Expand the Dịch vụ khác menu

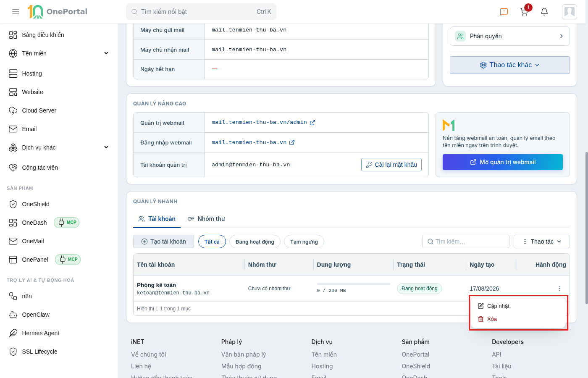point(59,147)
